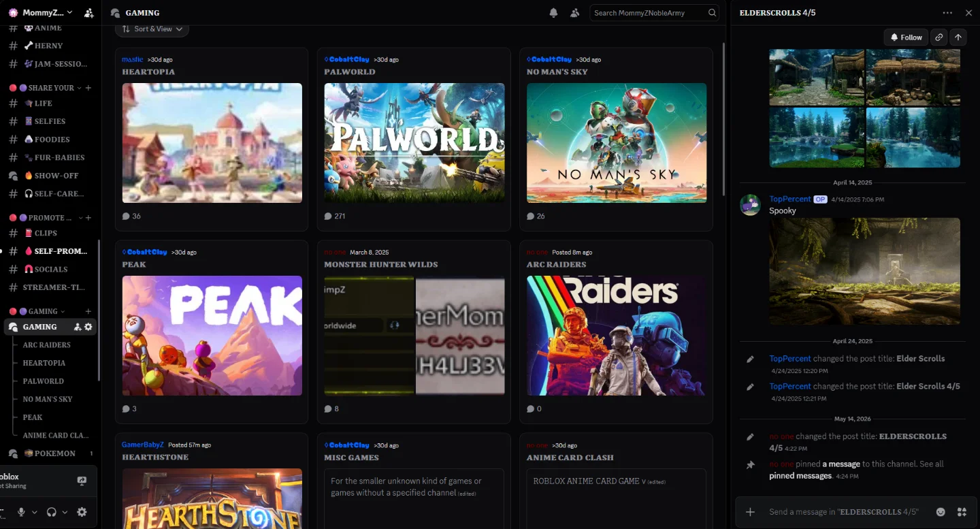Jump to top with the up arrow icon
Image resolution: width=980 pixels, height=529 pixels.
(958, 37)
